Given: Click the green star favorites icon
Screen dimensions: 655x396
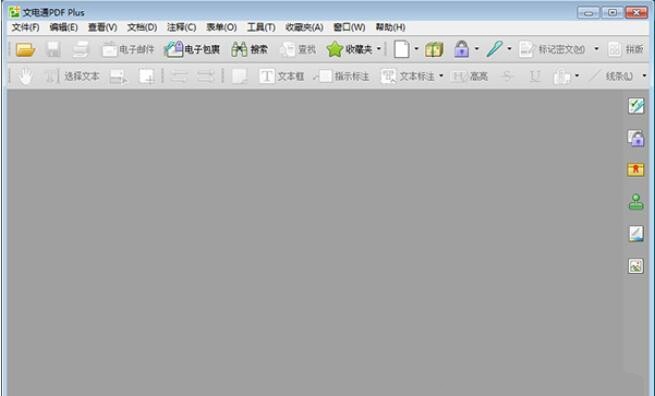Looking at the screenshot, I should [x=335, y=49].
